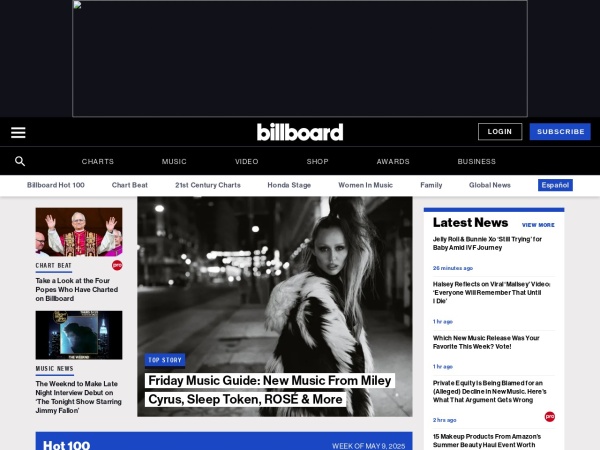Open The Weeknd story thumbnail
This screenshot has width=600, height=450.
(79, 335)
